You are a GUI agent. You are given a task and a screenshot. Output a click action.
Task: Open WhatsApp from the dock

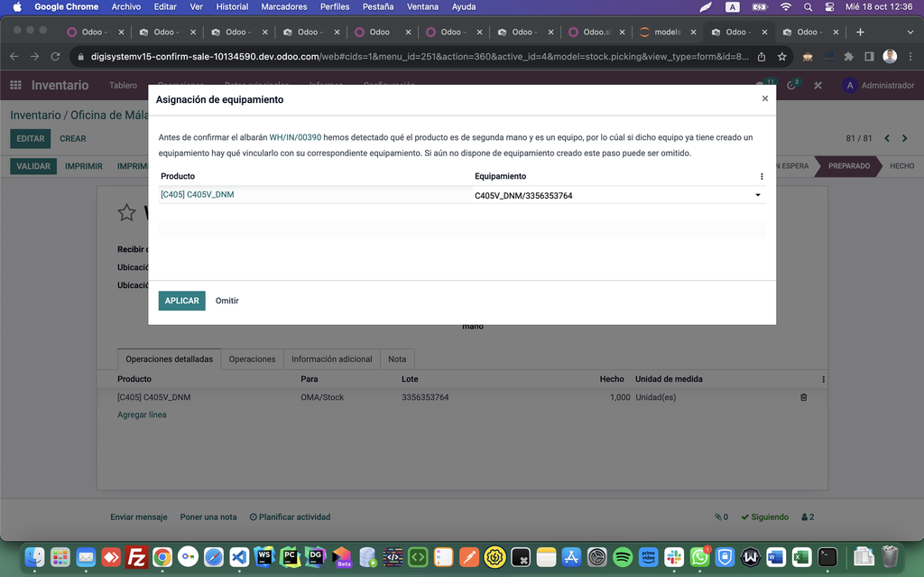tap(699, 556)
